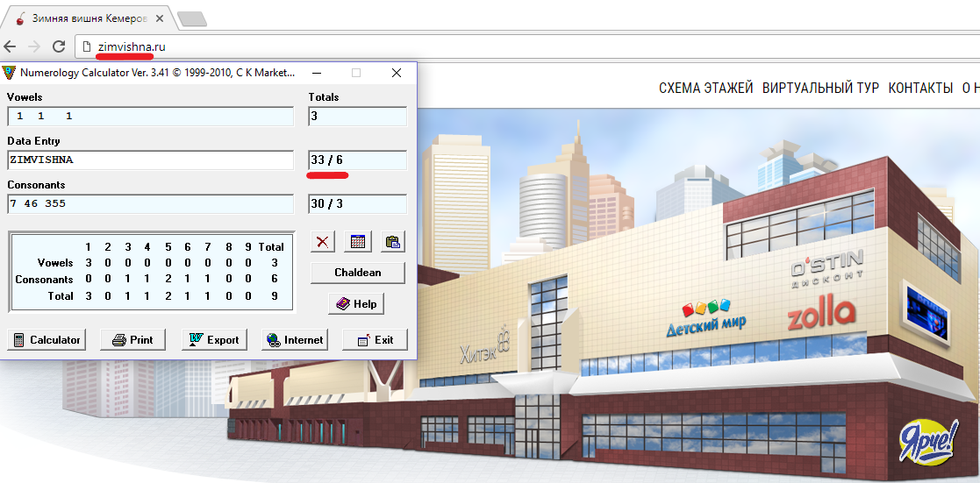This screenshot has width=980, height=483.
Task: Click the Totals field showing 3
Action: [x=357, y=117]
